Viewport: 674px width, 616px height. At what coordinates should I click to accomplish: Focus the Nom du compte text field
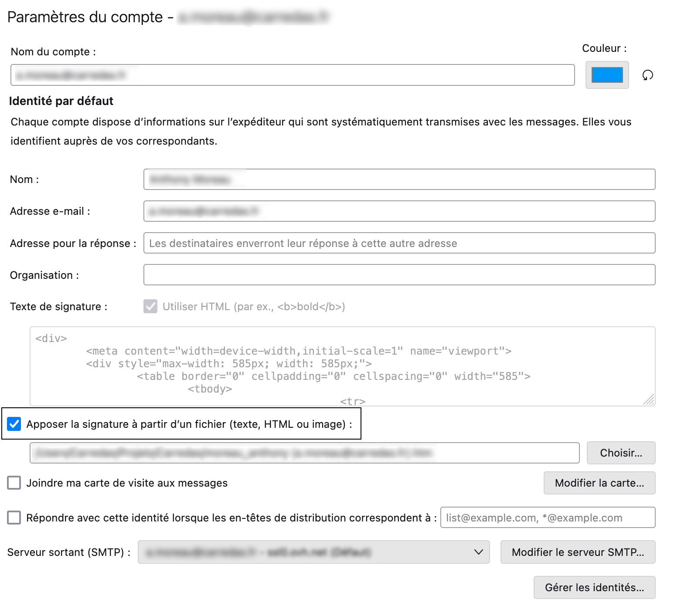(x=292, y=75)
